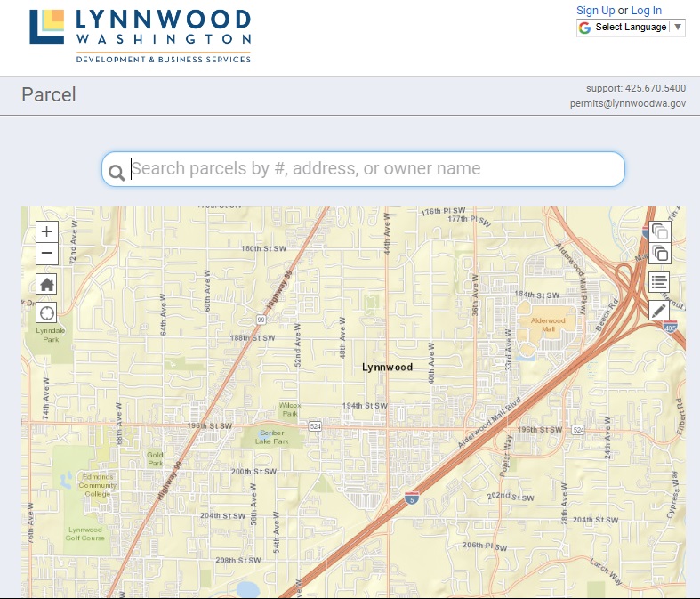Click the 24th Ave W street label
The image size is (700, 599).
tap(607, 438)
